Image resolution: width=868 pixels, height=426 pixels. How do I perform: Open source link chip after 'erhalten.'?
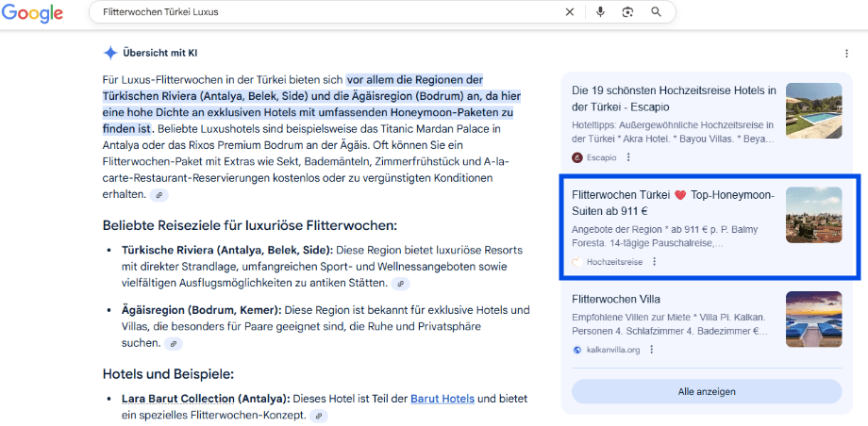click(x=159, y=195)
